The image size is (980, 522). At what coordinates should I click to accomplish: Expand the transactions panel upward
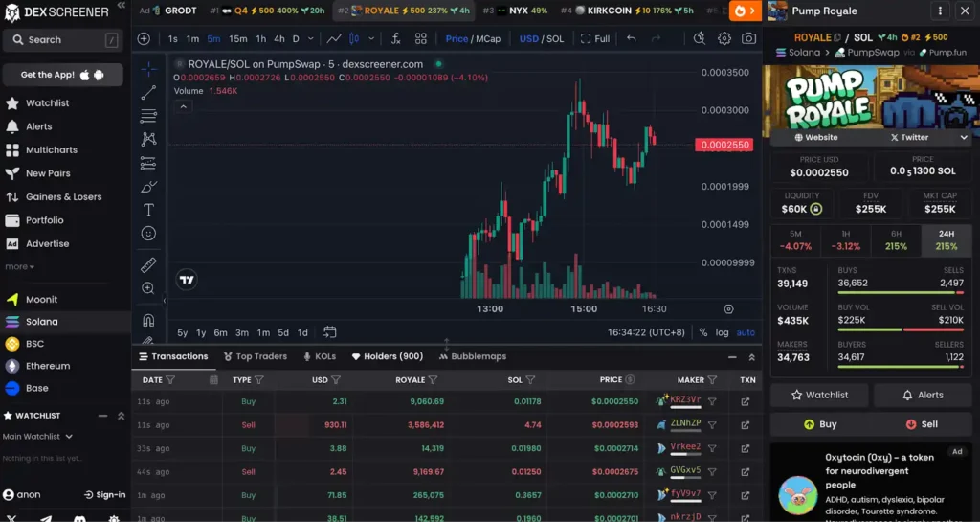[751, 357]
